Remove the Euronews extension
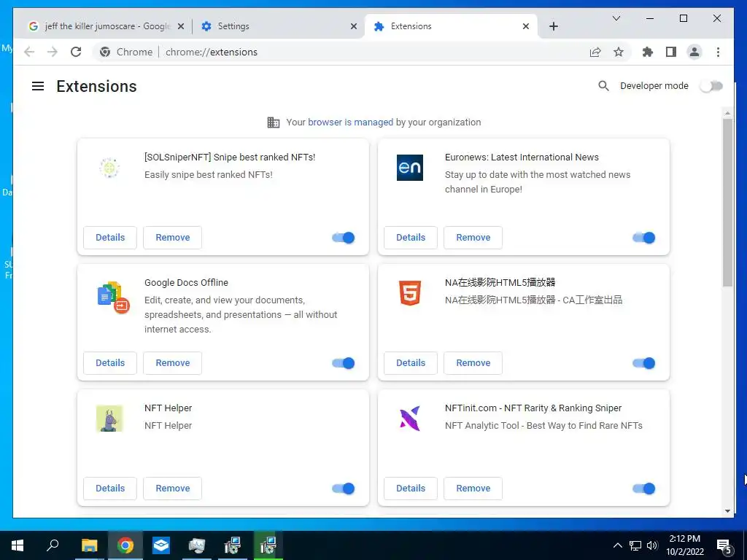The image size is (747, 560). click(473, 238)
